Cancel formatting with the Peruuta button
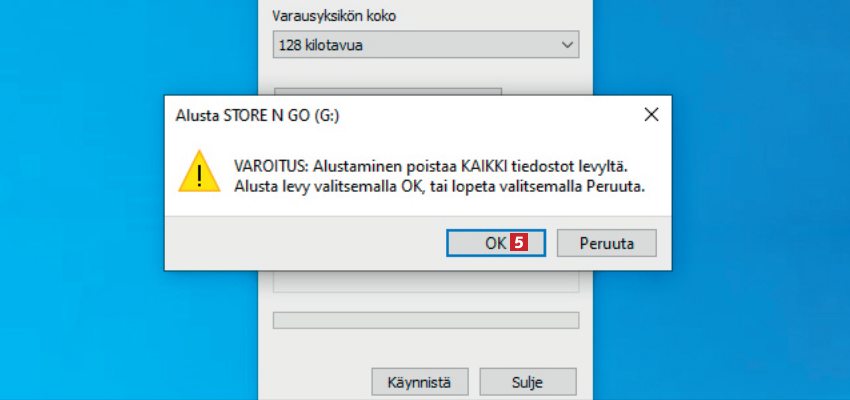 (x=607, y=243)
